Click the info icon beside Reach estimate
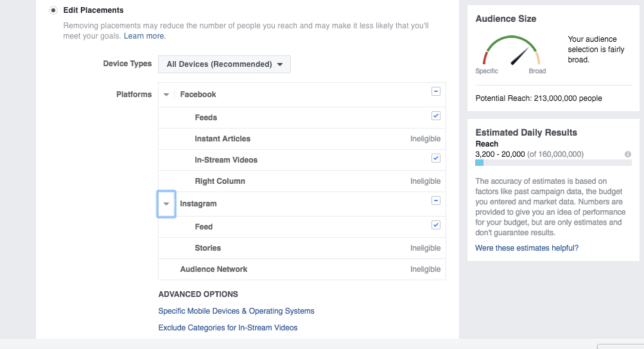 (x=627, y=154)
